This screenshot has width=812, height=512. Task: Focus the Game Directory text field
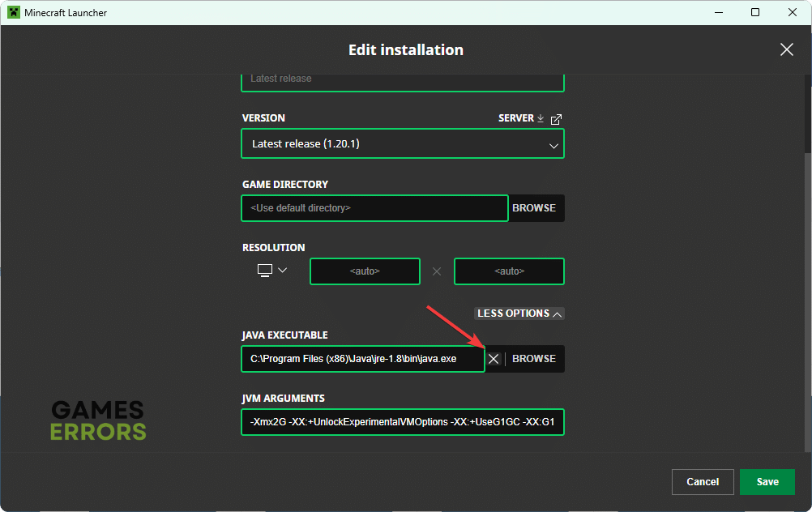pos(374,208)
